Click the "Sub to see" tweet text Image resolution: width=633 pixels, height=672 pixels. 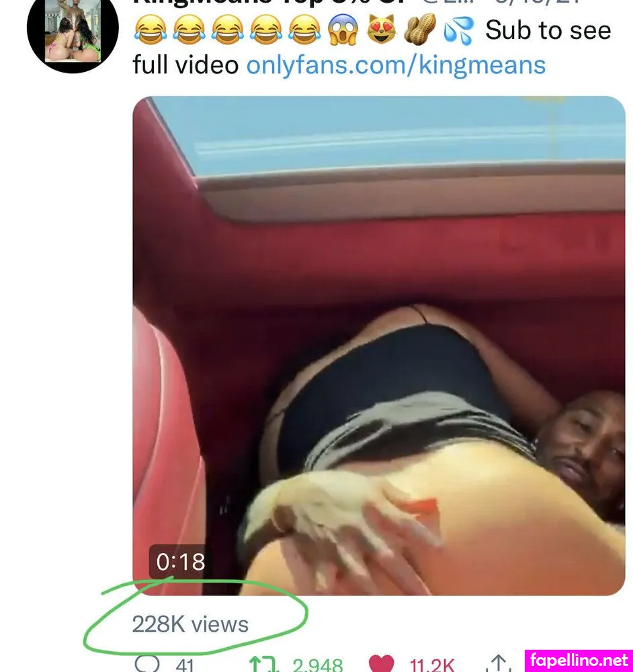pyautogui.click(x=548, y=30)
